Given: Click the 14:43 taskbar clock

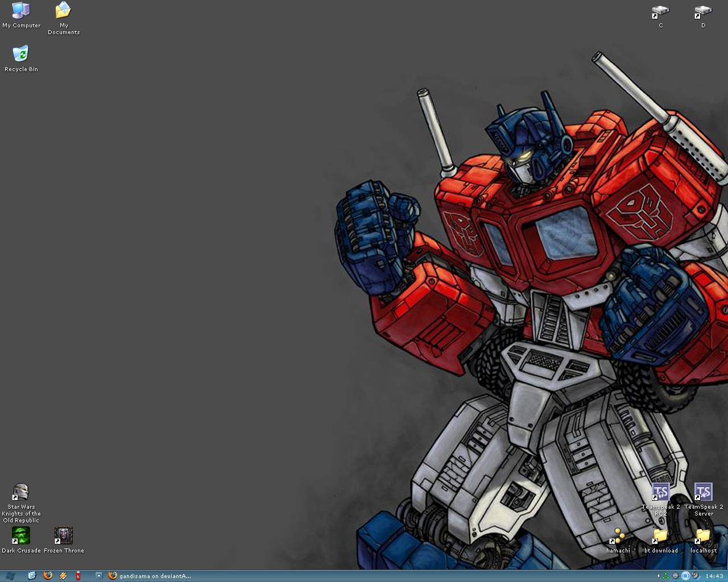Looking at the screenshot, I should (x=714, y=576).
